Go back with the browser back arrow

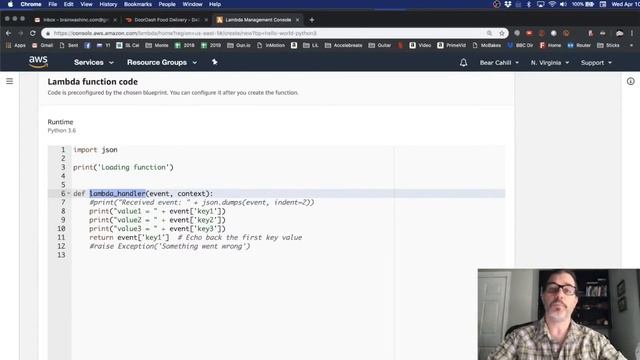pos(9,33)
